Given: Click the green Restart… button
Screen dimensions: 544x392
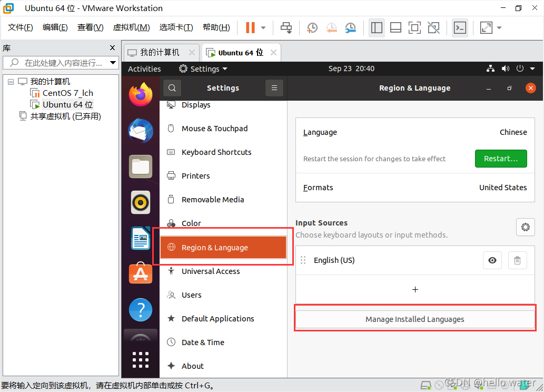Looking at the screenshot, I should point(501,159).
